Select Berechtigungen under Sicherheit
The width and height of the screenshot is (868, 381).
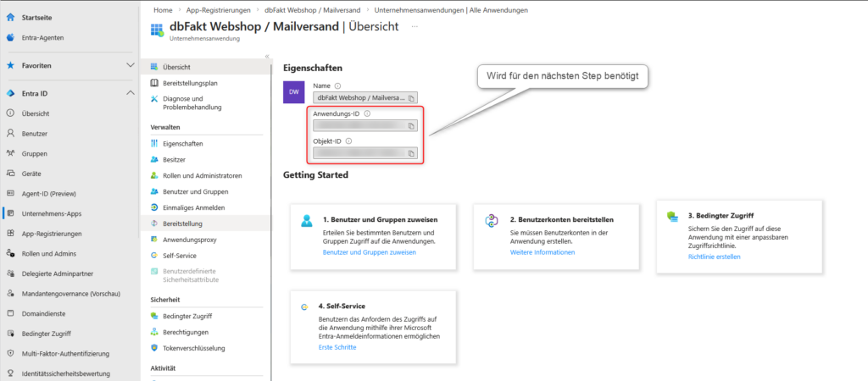(186, 332)
